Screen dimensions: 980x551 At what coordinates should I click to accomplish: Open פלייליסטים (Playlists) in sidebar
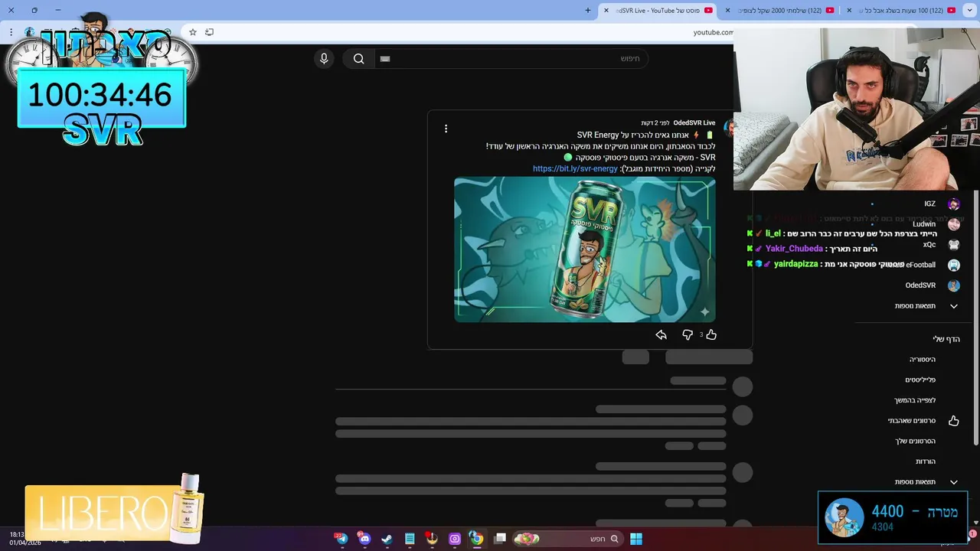pos(920,380)
